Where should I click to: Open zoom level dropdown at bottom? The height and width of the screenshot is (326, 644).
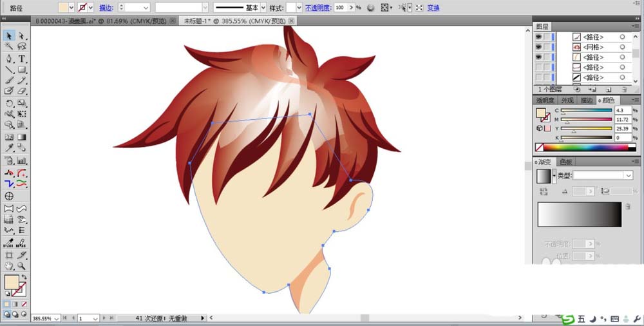click(x=56, y=318)
